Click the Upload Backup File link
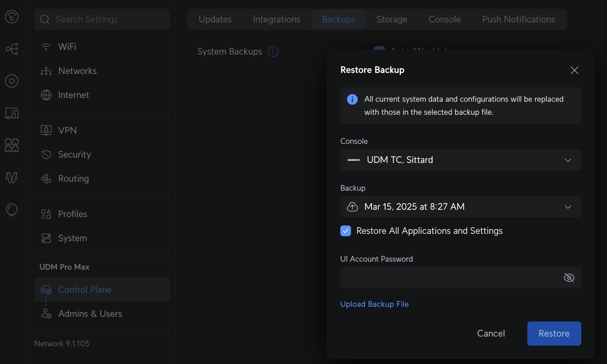Viewport: 607px width, 364px height. (374, 304)
